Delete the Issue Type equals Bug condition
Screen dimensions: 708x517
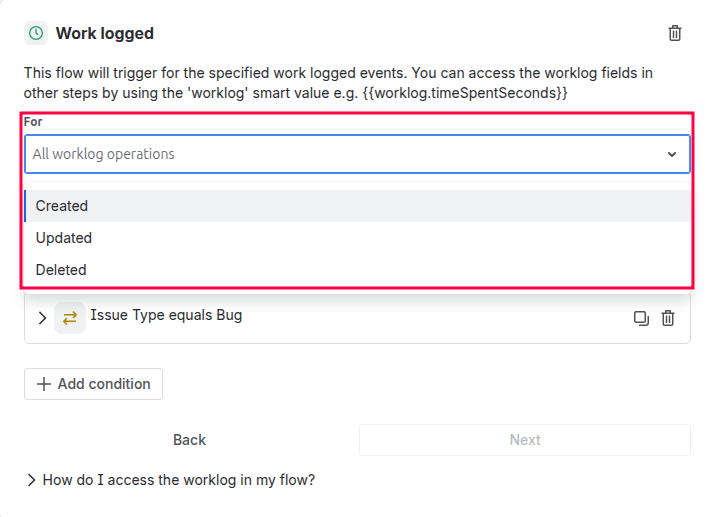click(x=668, y=318)
